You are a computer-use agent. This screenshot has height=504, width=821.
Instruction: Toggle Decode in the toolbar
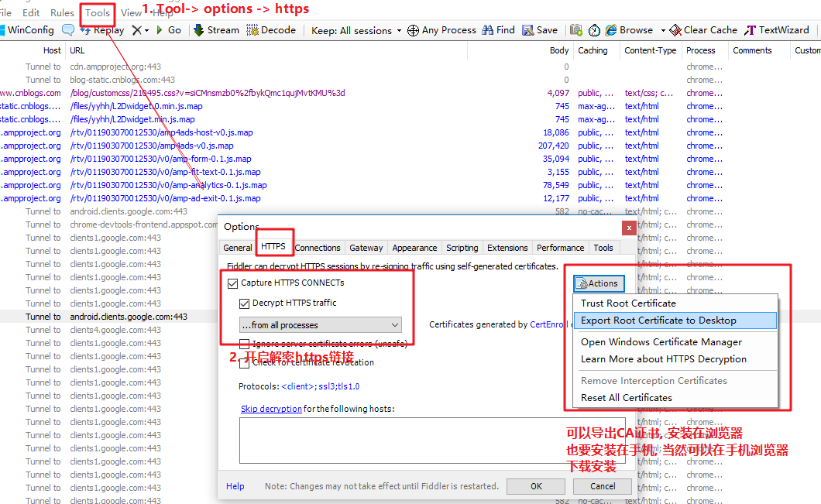[x=271, y=30]
